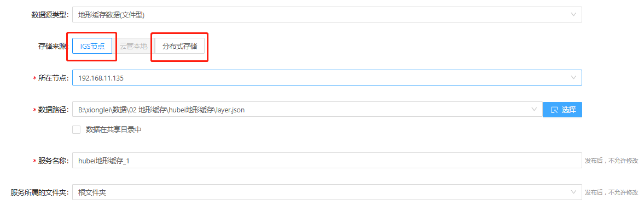Viewport: 644px width, 205px height.
Task: Expand the 所在节点 dropdown chevron
Action: tap(573, 77)
